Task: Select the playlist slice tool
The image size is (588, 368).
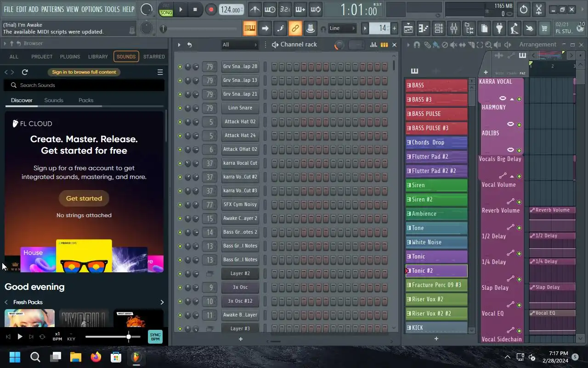Action: 471,45
